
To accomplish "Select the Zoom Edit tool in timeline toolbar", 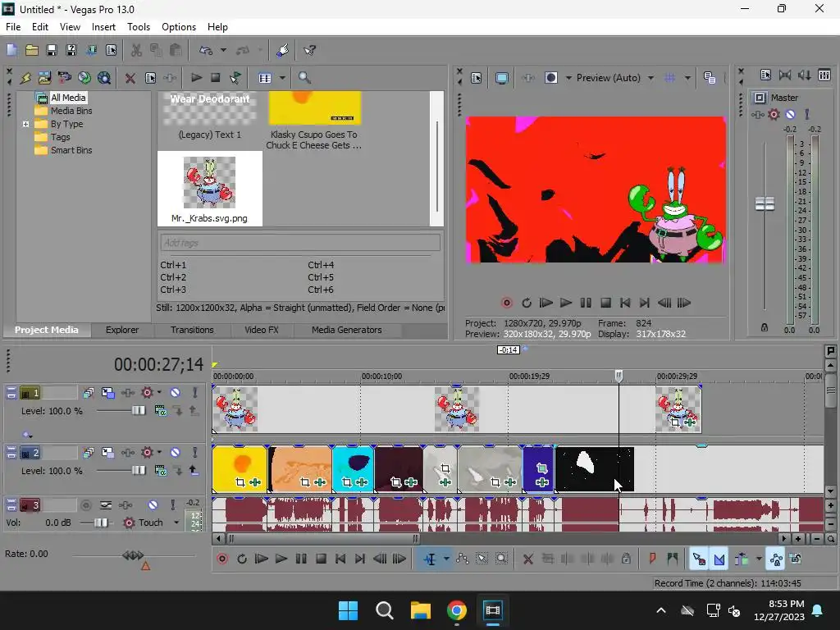I will coord(501,559).
